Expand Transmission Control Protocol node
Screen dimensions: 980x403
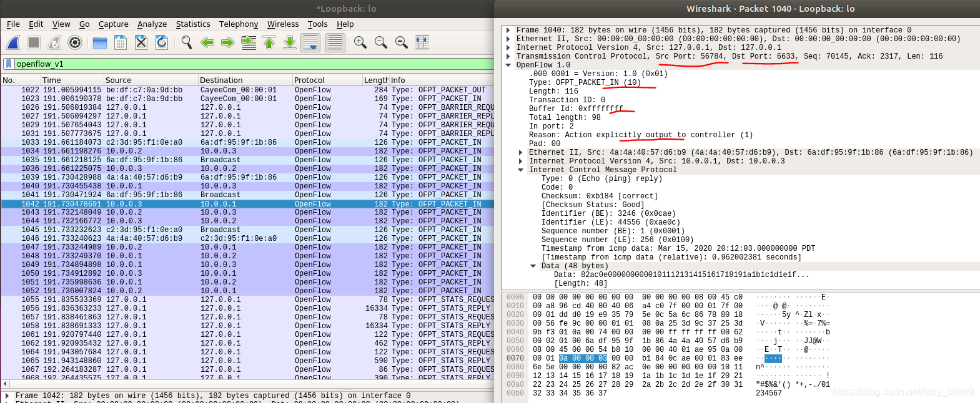(x=508, y=56)
